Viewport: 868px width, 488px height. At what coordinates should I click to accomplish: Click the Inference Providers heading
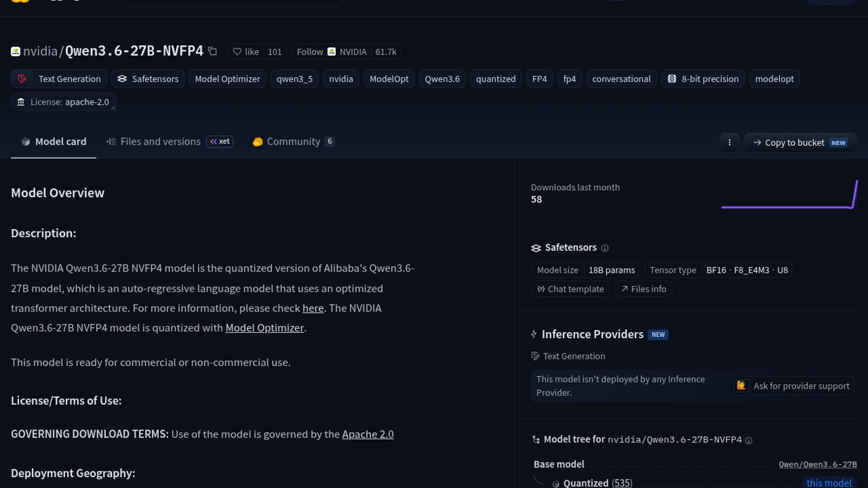pos(592,334)
